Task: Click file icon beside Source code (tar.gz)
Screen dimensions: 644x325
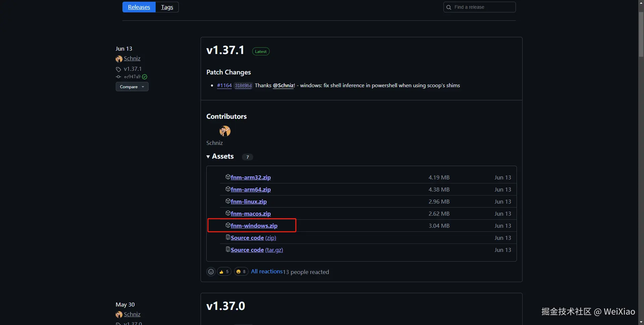Action: click(x=228, y=249)
